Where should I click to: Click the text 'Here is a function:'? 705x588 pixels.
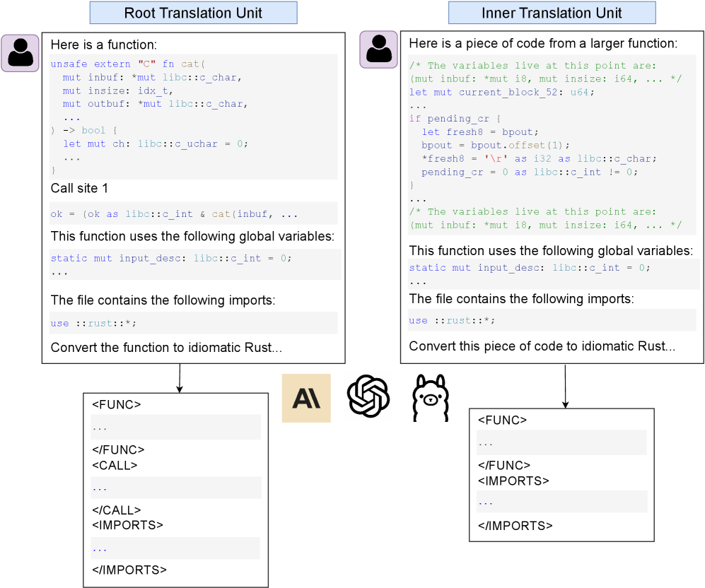[104, 45]
